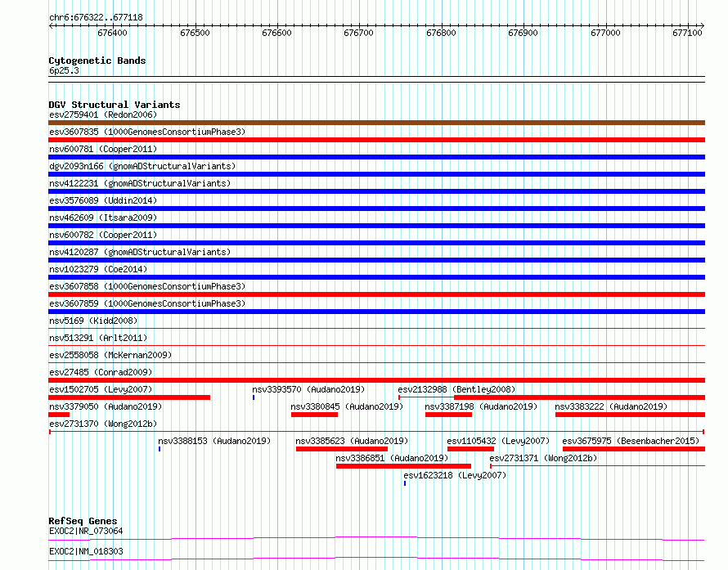Click the esv2759401 (Redon2006) variant label
728x570 pixels.
point(103,114)
